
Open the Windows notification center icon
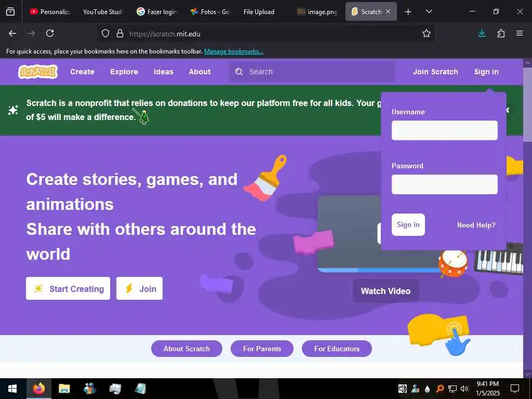[515, 389]
